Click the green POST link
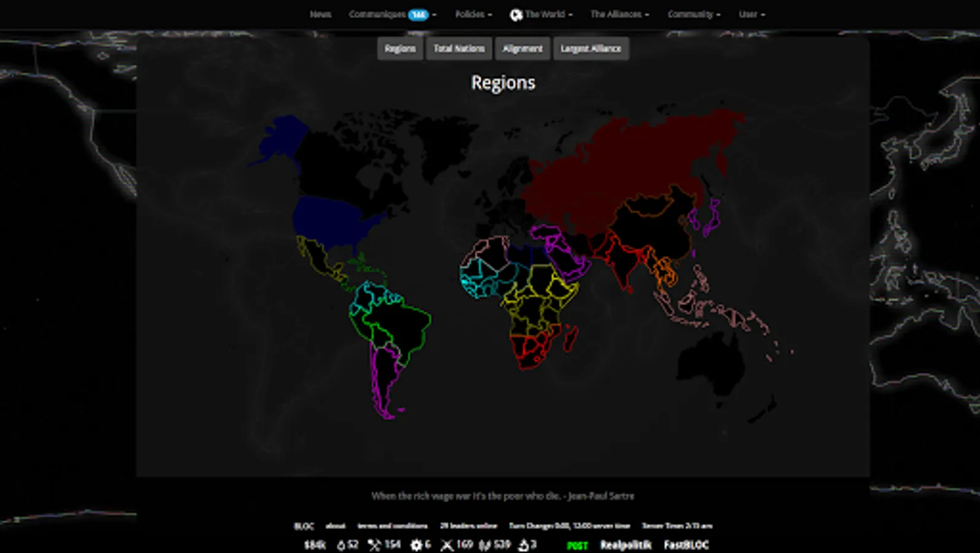This screenshot has height=553, width=980. pyautogui.click(x=577, y=546)
